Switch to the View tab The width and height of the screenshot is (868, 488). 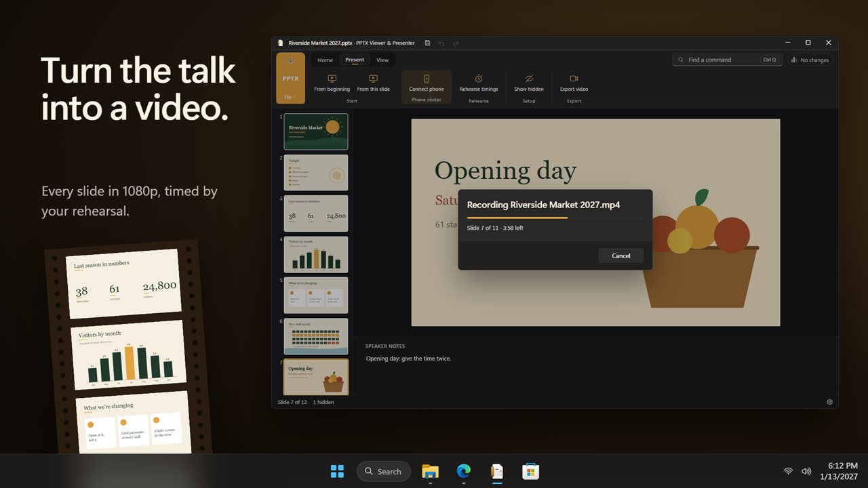(x=382, y=60)
